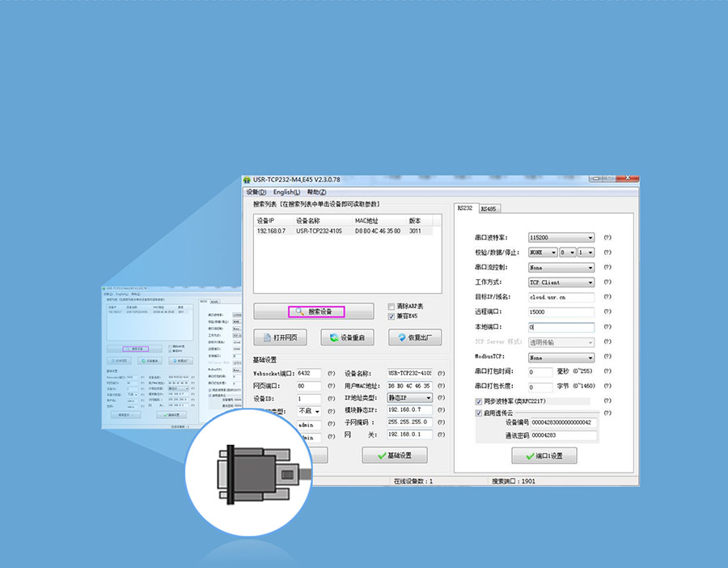Open help icon beside 网页端口 field
Viewport: 728px width, 568px height.
pos(331,386)
